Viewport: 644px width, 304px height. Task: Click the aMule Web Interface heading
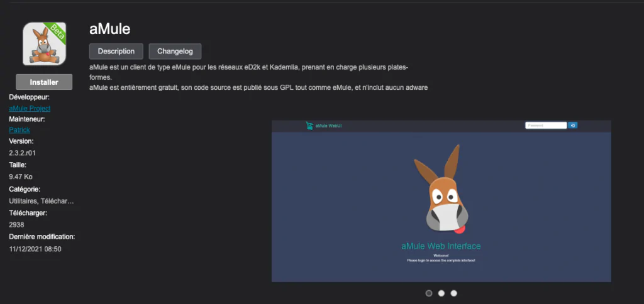click(x=441, y=246)
